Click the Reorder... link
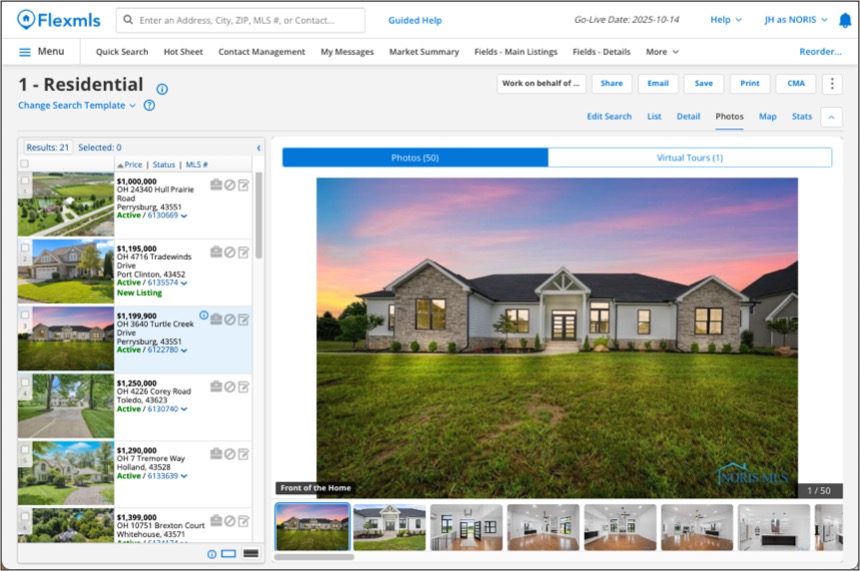The height and width of the screenshot is (571, 860). (820, 52)
